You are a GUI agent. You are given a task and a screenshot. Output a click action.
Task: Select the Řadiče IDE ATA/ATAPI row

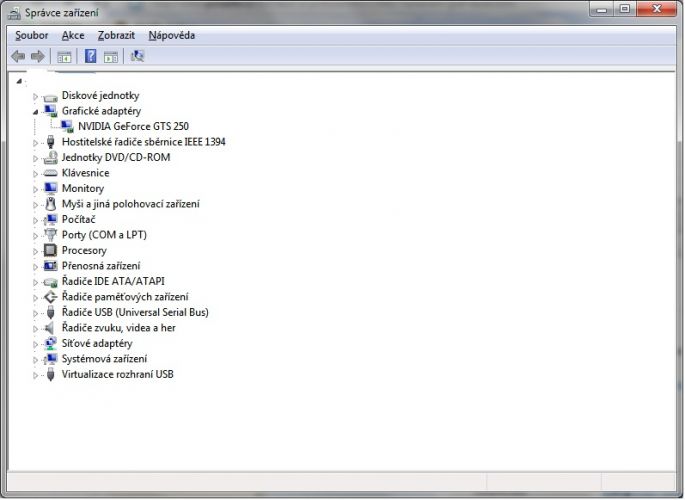tap(113, 281)
